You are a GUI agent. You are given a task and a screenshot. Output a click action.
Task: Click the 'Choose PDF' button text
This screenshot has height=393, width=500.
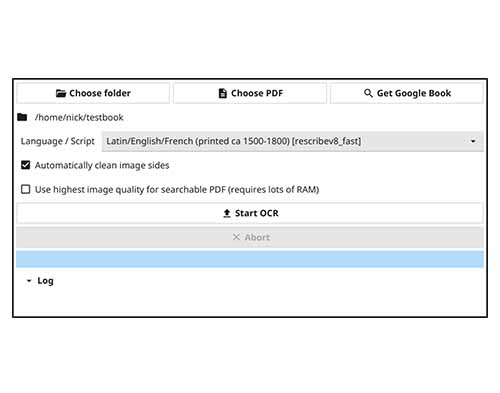[x=257, y=93]
